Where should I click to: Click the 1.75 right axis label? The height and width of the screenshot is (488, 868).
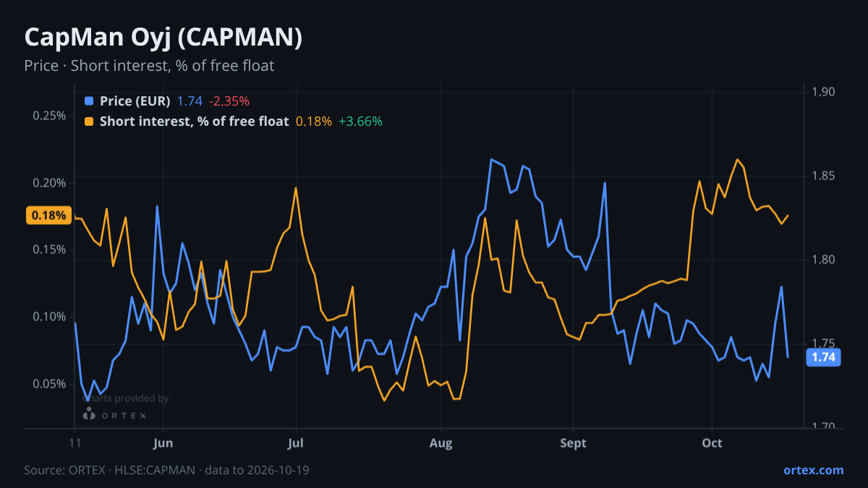[x=823, y=343]
